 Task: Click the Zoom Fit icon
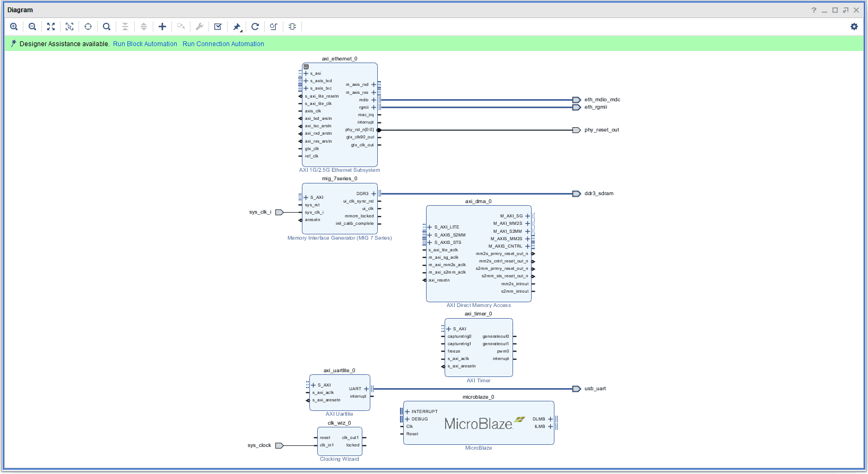(51, 27)
